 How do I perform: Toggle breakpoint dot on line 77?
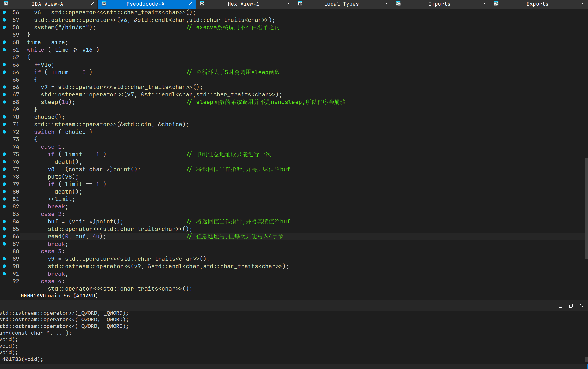[x=4, y=169]
